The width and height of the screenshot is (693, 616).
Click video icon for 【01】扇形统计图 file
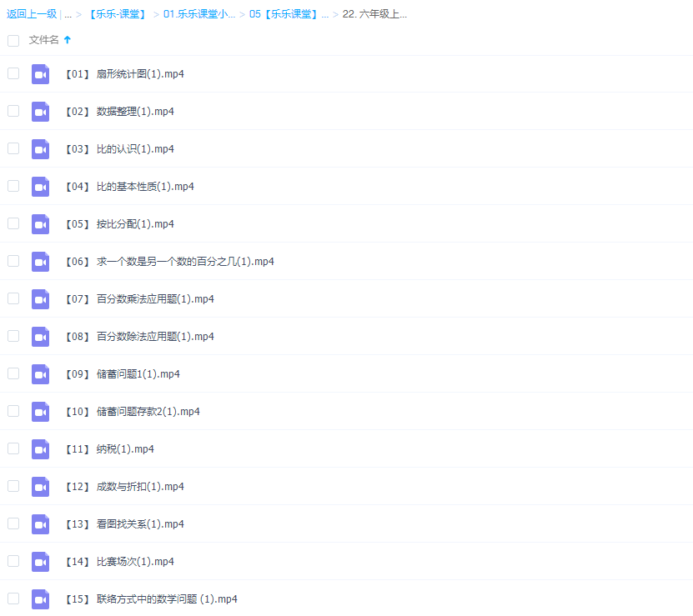tap(40, 74)
